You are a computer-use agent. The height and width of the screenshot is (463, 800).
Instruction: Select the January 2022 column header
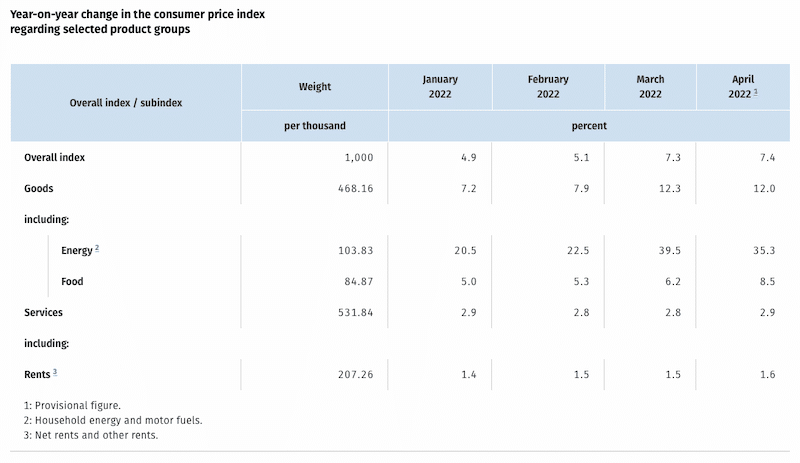click(x=439, y=87)
